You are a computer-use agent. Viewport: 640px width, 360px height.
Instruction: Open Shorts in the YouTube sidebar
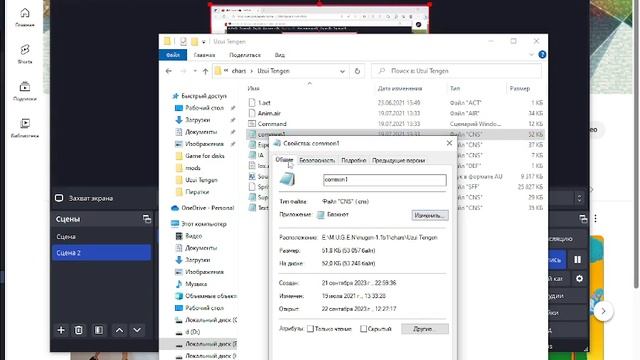24,54
